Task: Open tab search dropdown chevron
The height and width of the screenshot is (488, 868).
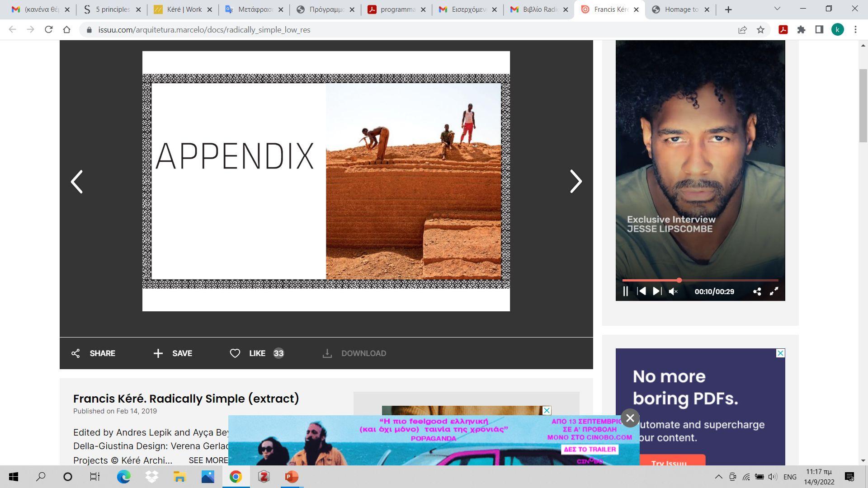Action: coord(777,9)
